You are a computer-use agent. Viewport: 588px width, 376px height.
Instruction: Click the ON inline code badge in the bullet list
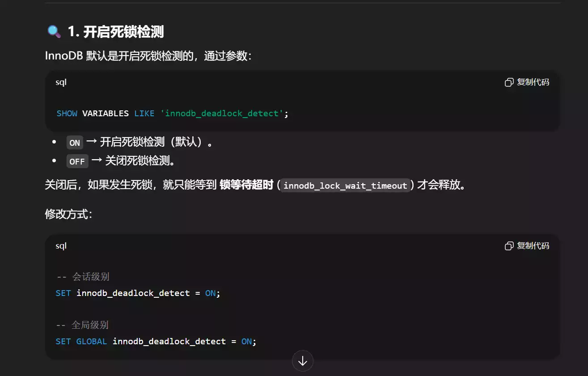tap(75, 143)
